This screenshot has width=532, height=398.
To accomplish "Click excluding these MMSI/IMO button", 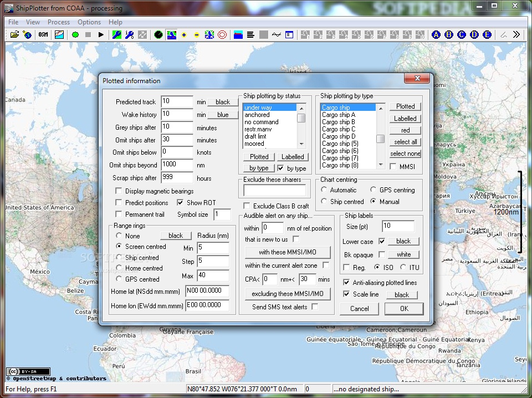I will pyautogui.click(x=288, y=293).
